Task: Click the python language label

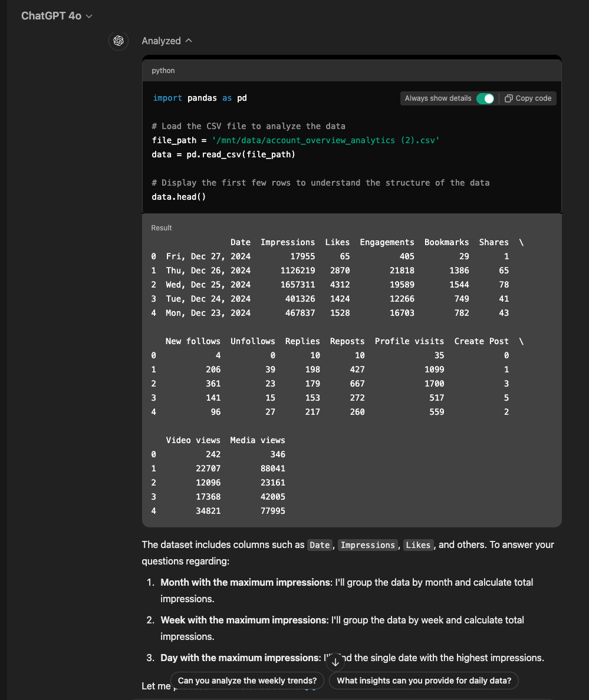Action: tap(163, 71)
